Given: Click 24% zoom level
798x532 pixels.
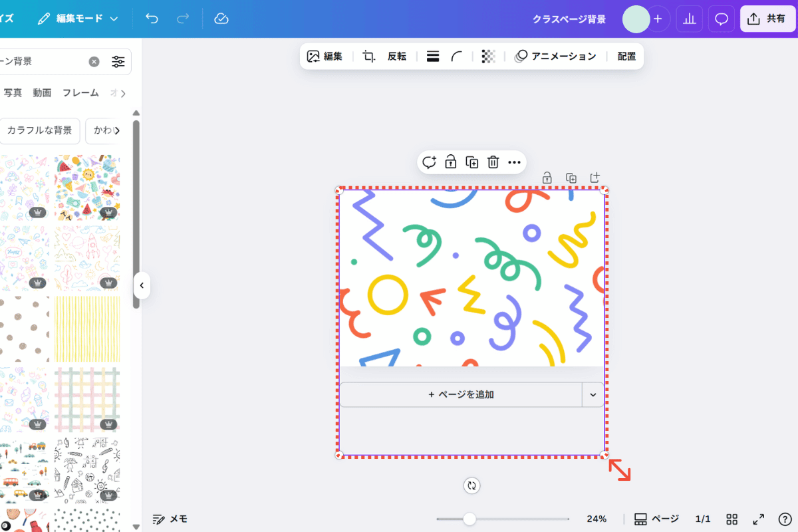Looking at the screenshot, I should pyautogui.click(x=597, y=519).
